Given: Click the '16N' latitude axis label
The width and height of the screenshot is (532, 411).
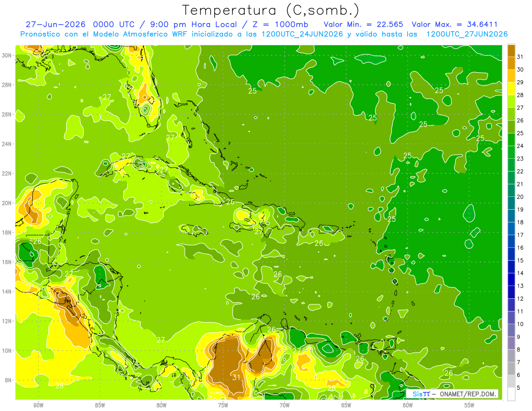Looking at the screenshot, I should click(x=7, y=262).
